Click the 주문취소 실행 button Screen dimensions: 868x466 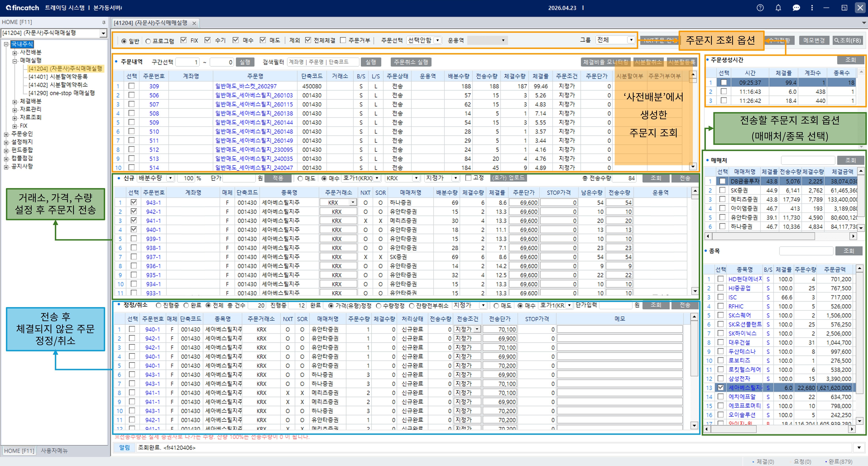click(x=411, y=62)
